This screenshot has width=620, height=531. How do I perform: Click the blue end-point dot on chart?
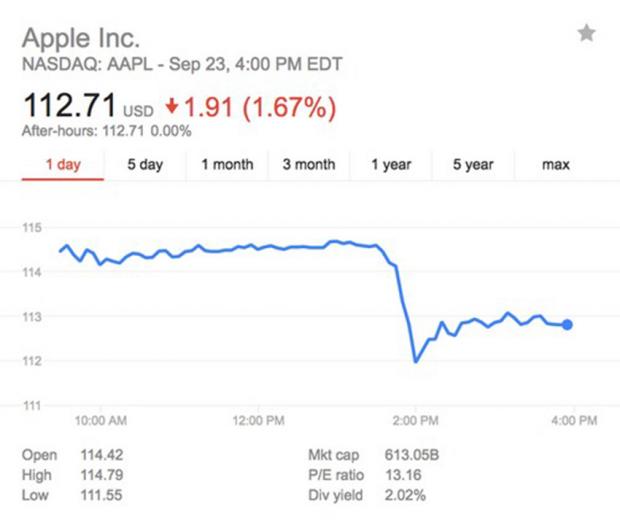click(568, 324)
